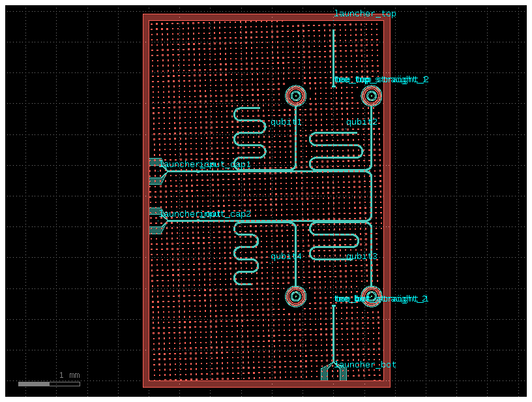
Task: Select the upper left-edge launcher pad
Action: coord(156,172)
